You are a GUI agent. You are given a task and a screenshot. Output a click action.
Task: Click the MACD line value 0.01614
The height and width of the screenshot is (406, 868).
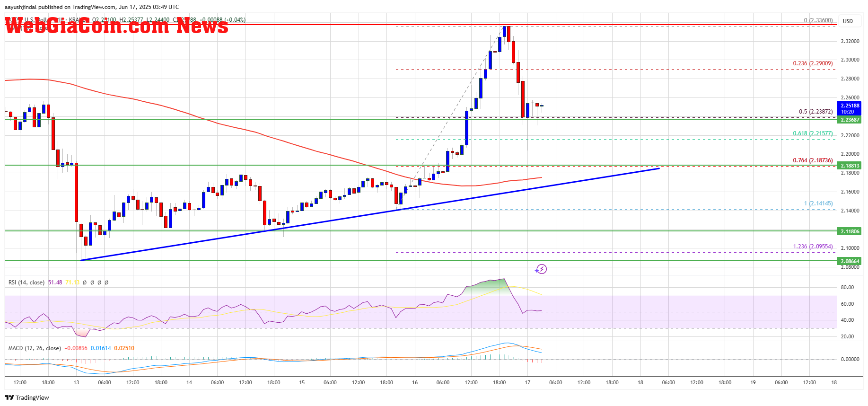click(x=101, y=348)
